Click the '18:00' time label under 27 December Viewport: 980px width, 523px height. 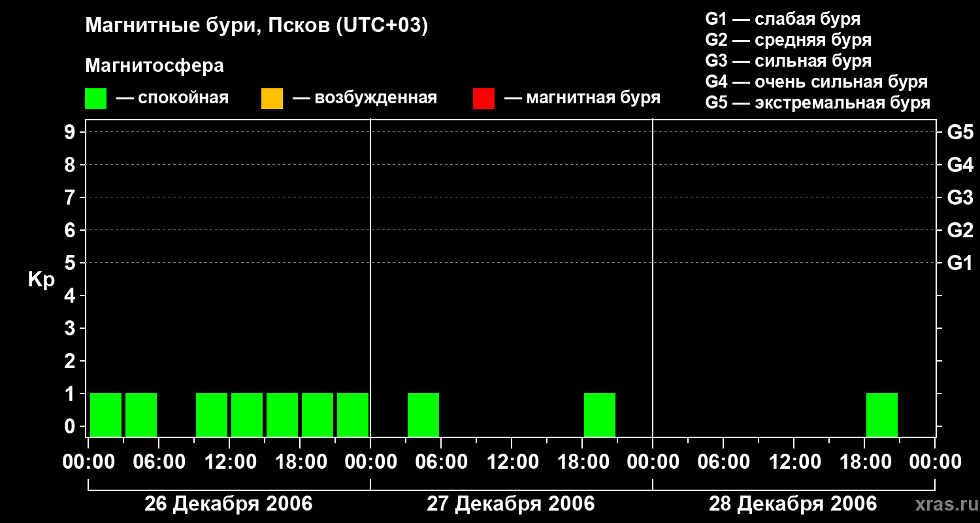pyautogui.click(x=582, y=462)
